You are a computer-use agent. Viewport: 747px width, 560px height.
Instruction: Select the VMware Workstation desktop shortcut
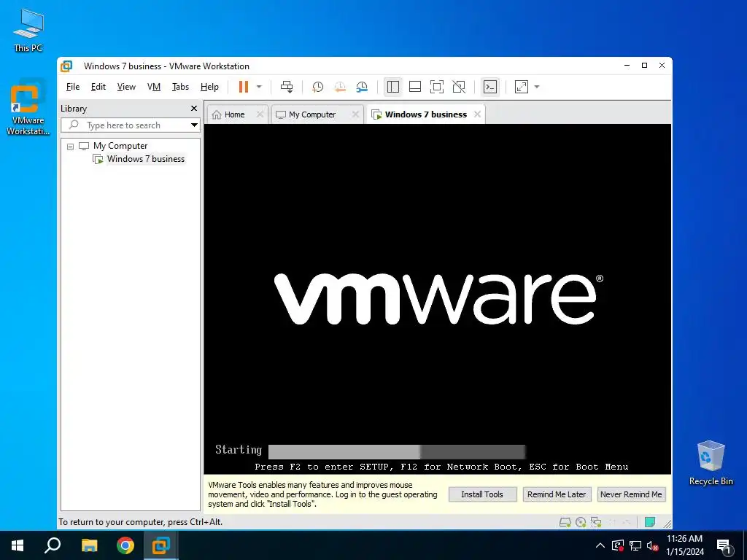(x=28, y=109)
